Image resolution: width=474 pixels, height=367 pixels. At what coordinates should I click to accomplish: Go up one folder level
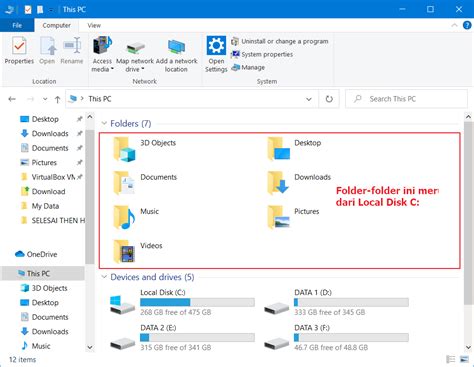coord(57,99)
